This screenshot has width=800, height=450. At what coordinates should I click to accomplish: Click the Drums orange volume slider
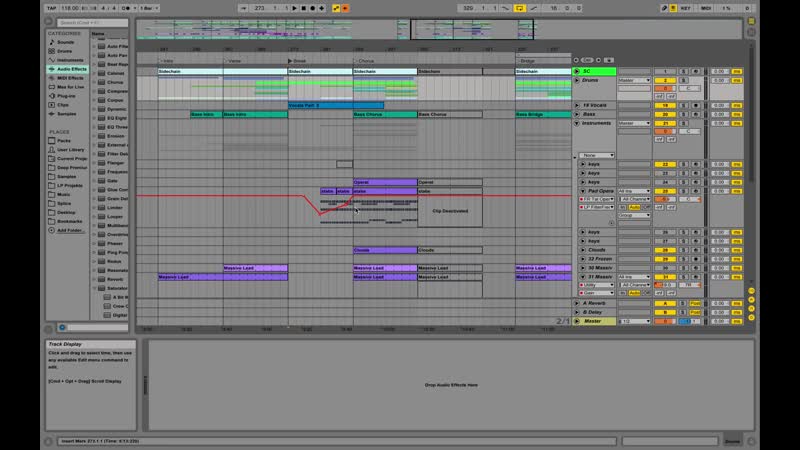point(665,89)
